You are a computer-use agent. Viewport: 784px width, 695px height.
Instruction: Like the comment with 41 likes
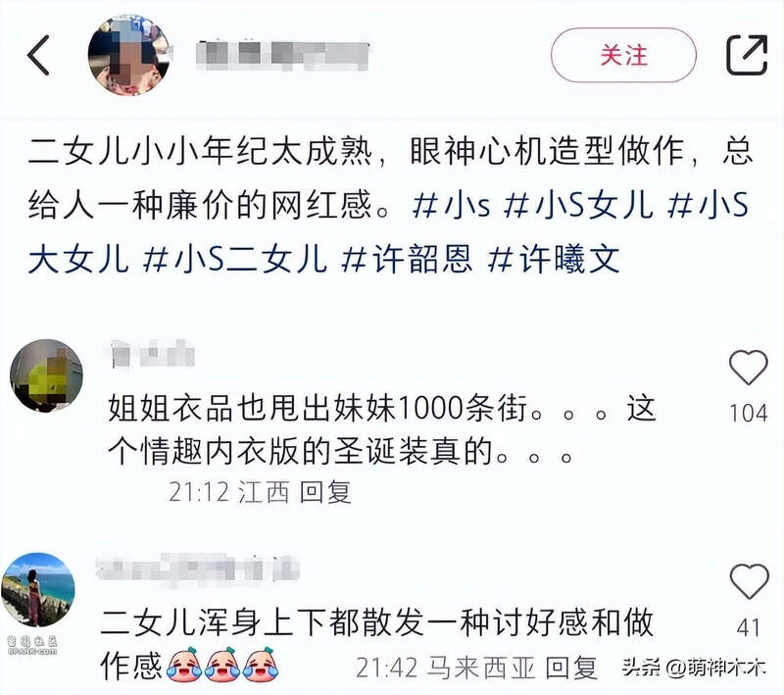[749, 581]
